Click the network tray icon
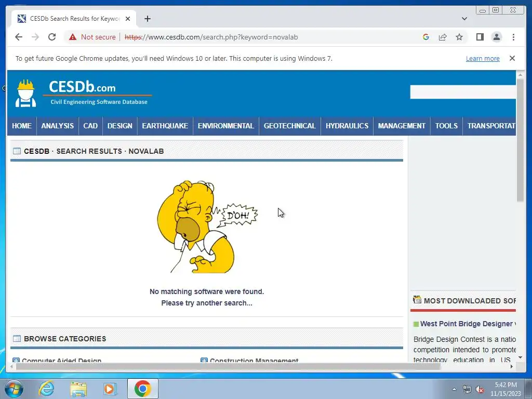 pos(467,390)
